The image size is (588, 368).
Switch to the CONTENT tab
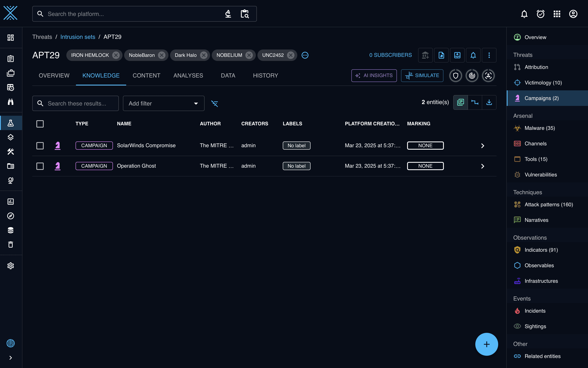(147, 75)
